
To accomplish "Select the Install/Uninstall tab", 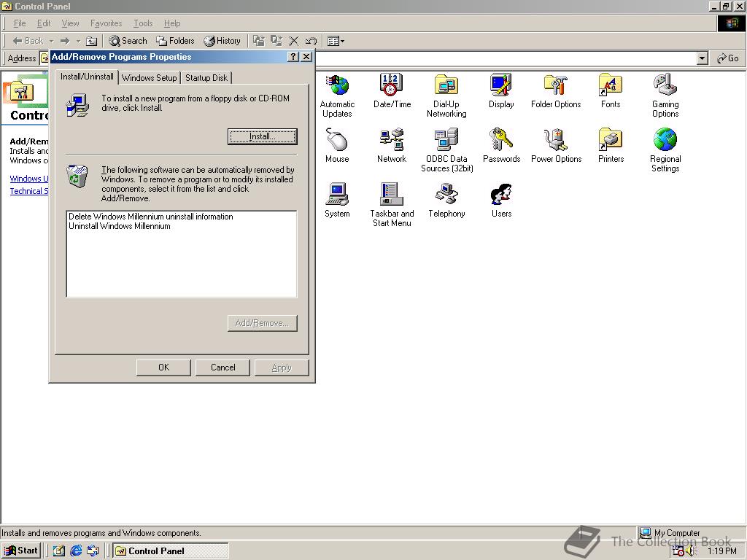I will click(87, 76).
